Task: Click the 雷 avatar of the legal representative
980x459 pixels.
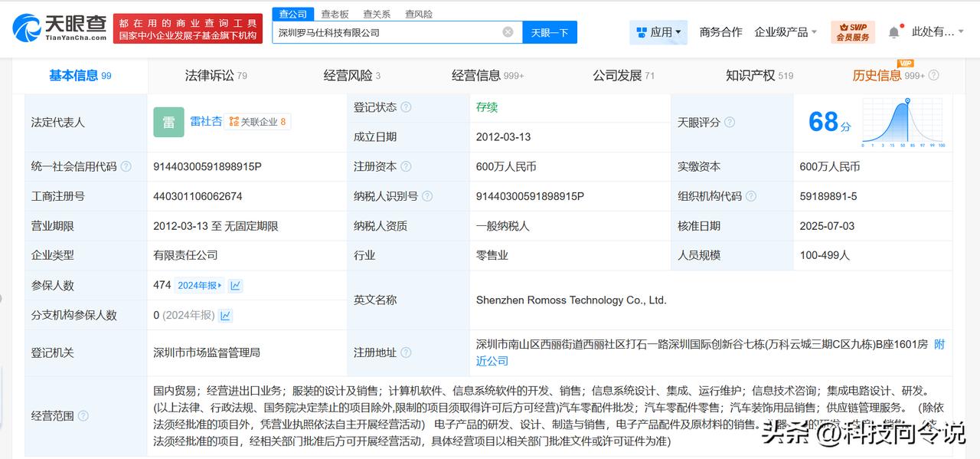Action: tap(168, 122)
